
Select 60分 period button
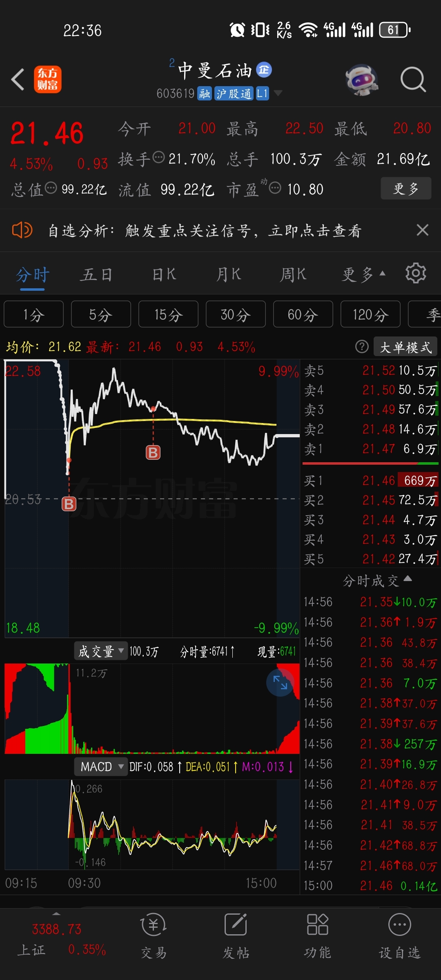point(303,314)
